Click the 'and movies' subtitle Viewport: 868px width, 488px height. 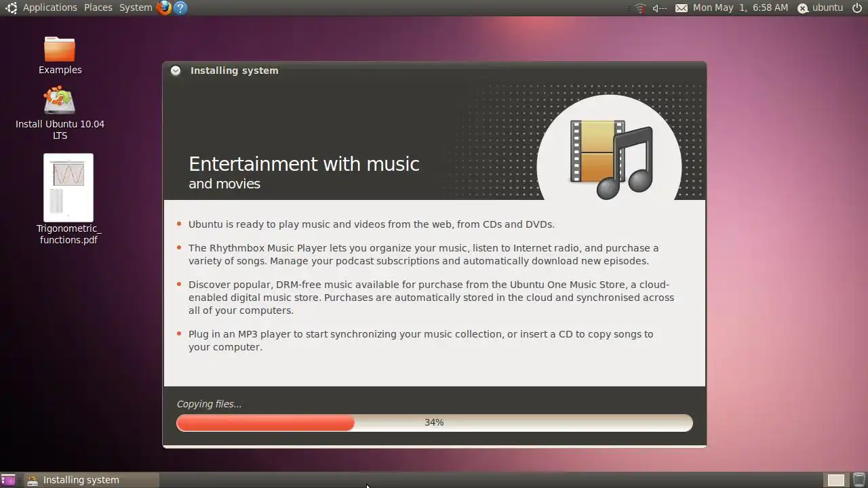point(224,184)
